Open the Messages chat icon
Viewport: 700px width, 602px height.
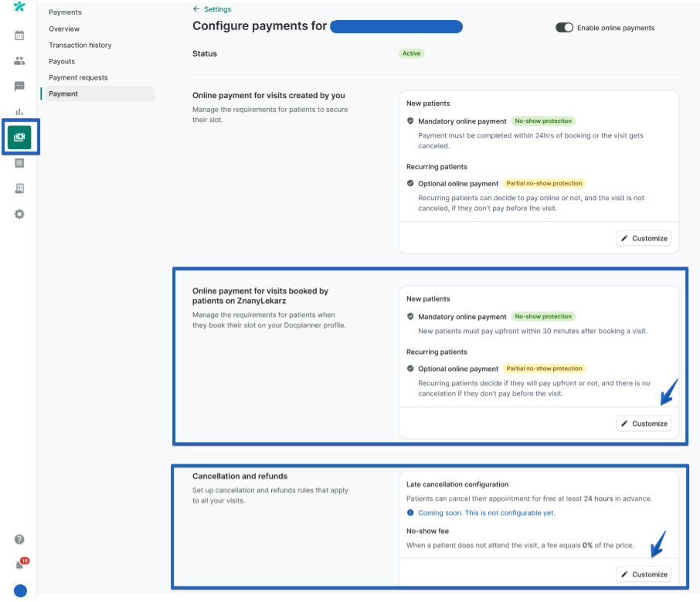pyautogui.click(x=19, y=86)
